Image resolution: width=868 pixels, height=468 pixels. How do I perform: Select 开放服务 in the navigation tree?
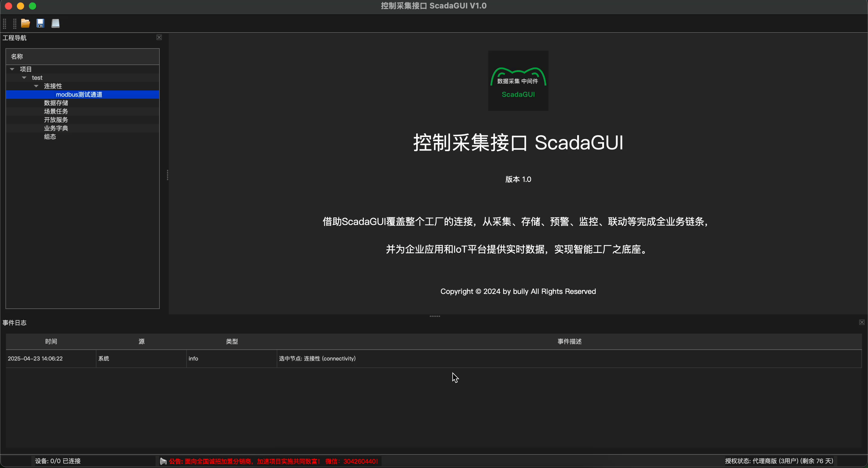pos(56,120)
